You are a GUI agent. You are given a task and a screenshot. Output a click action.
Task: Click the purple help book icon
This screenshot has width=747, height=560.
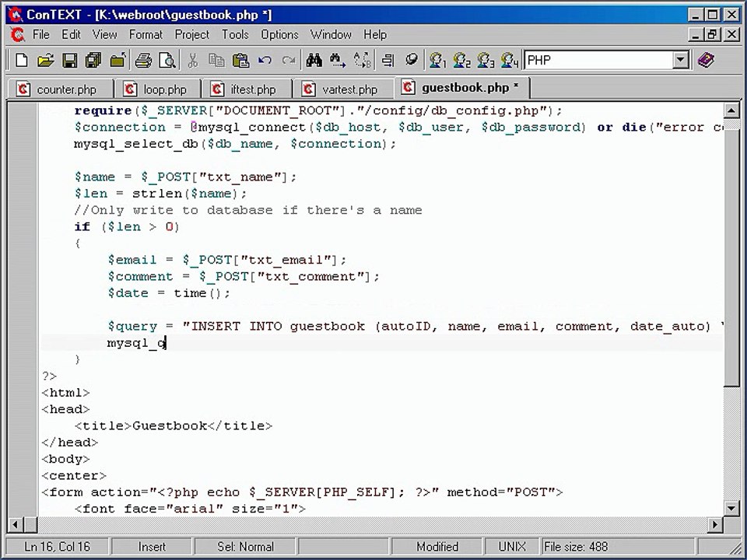tap(706, 61)
